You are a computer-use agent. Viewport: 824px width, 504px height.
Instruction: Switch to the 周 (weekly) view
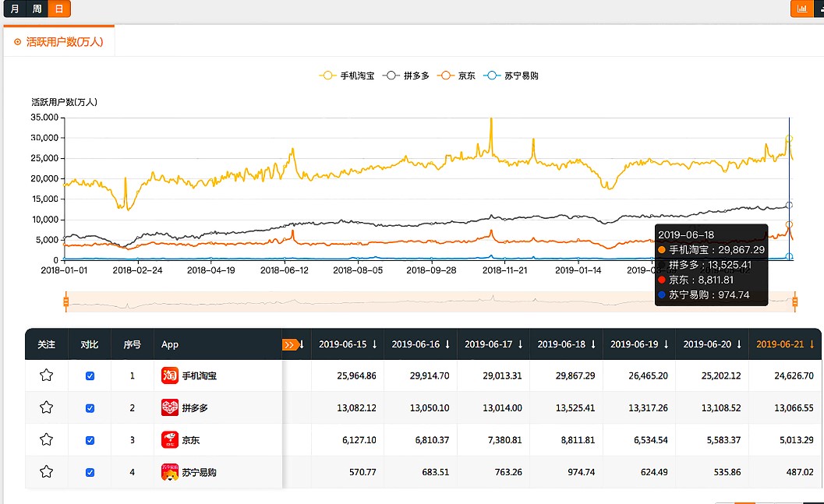click(x=37, y=9)
